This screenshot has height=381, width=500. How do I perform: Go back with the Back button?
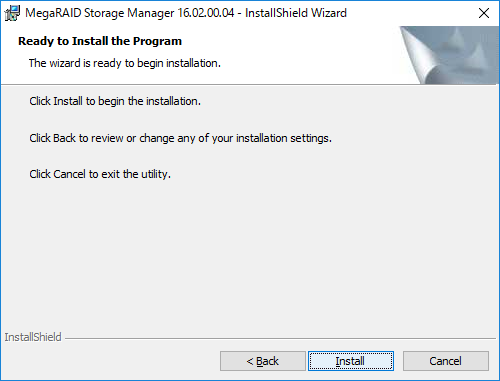(x=263, y=361)
